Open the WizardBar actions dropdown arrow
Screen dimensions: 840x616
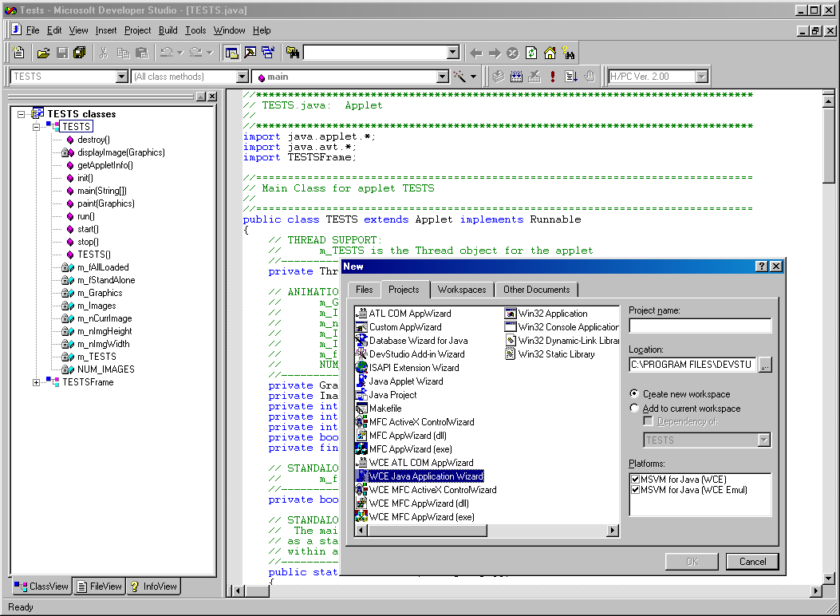pyautogui.click(x=473, y=77)
